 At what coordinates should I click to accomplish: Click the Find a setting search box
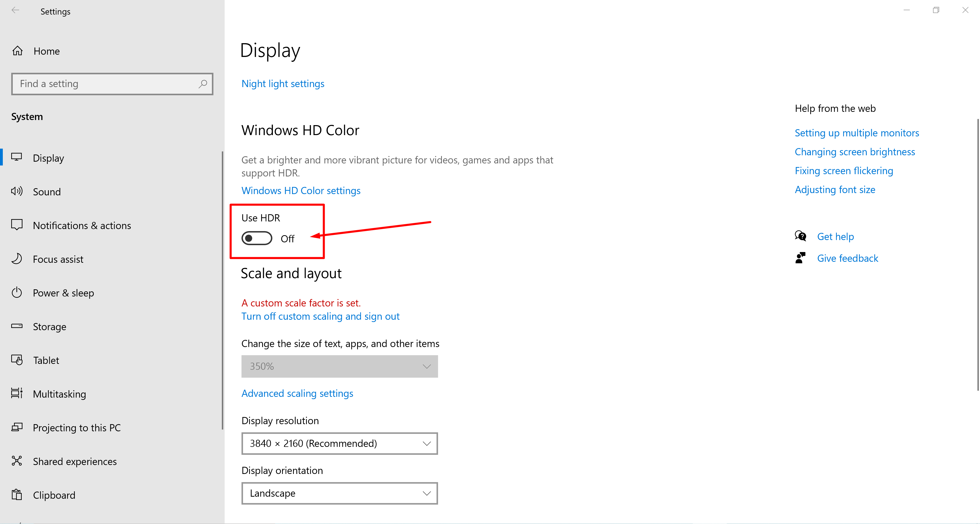112,84
